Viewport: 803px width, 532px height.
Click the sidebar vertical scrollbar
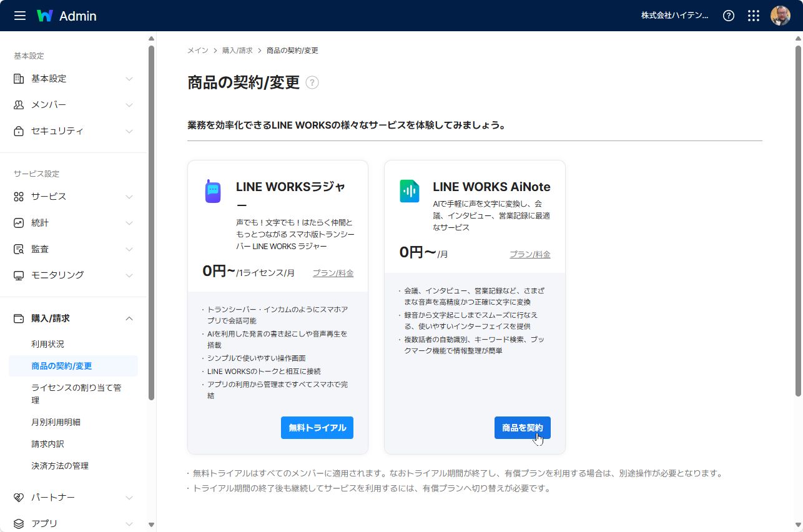point(151,222)
